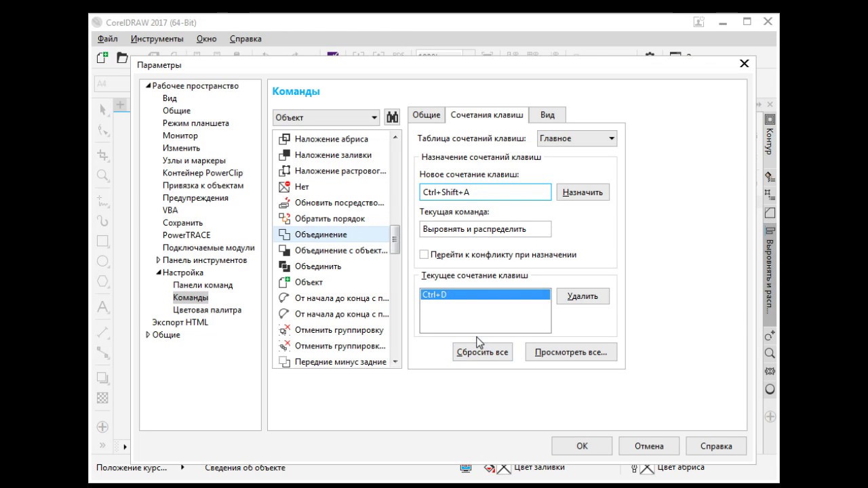Click the Цвет заливки swatch in status bar
The height and width of the screenshot is (488, 868).
coord(503,468)
